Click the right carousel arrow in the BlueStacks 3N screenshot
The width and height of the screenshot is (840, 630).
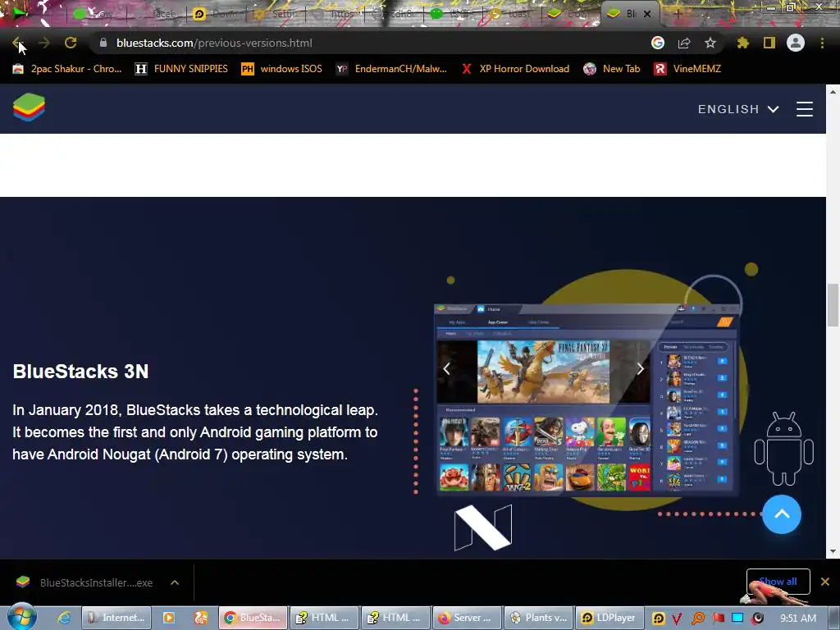point(640,368)
